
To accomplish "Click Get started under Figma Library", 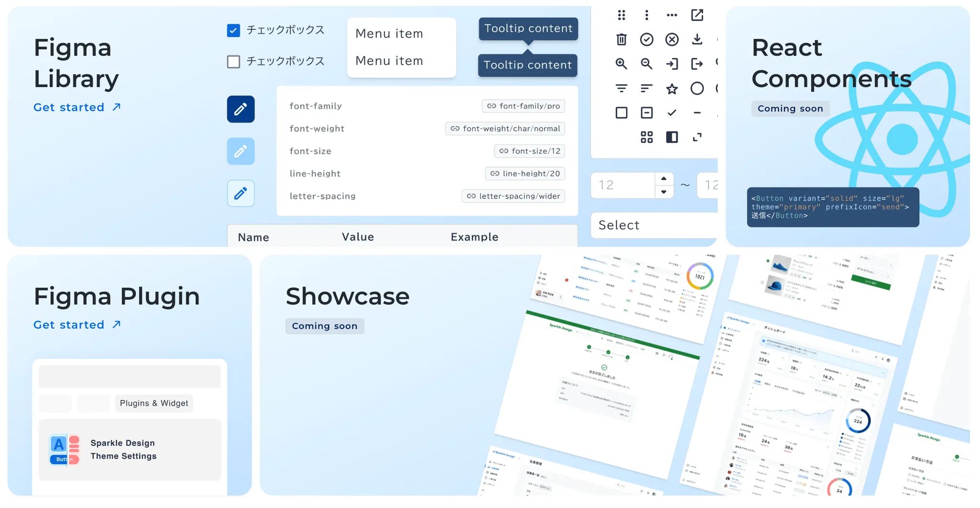I will (x=77, y=107).
